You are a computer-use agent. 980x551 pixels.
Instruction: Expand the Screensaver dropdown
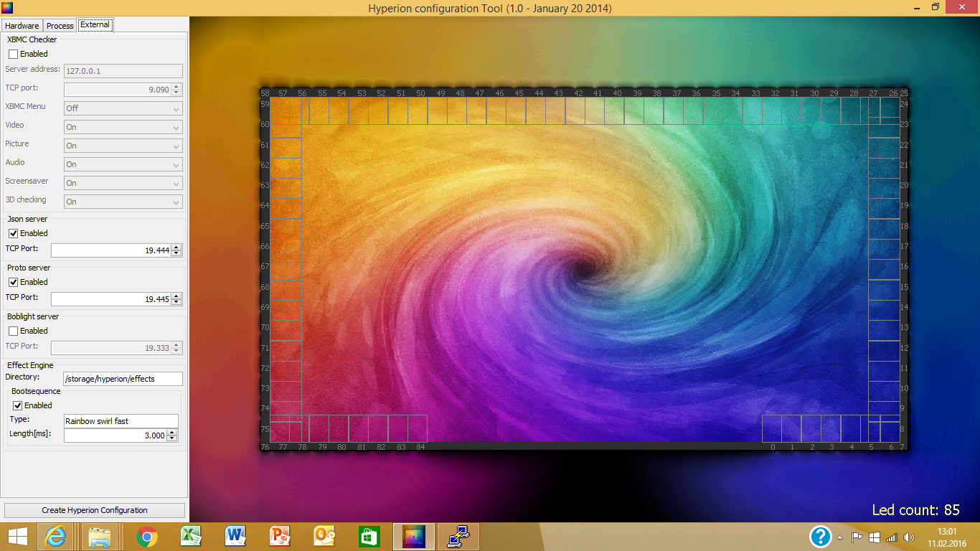(123, 183)
